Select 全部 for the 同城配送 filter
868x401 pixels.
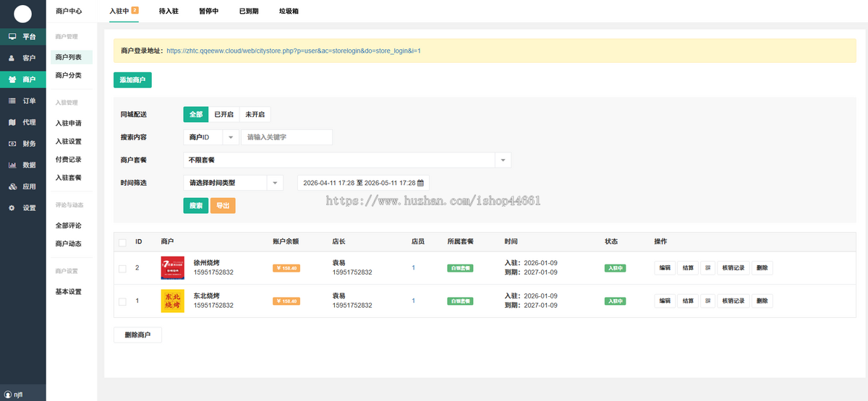tap(196, 114)
